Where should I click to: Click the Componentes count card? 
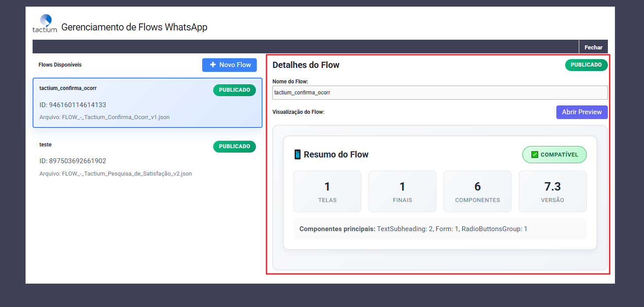click(477, 191)
